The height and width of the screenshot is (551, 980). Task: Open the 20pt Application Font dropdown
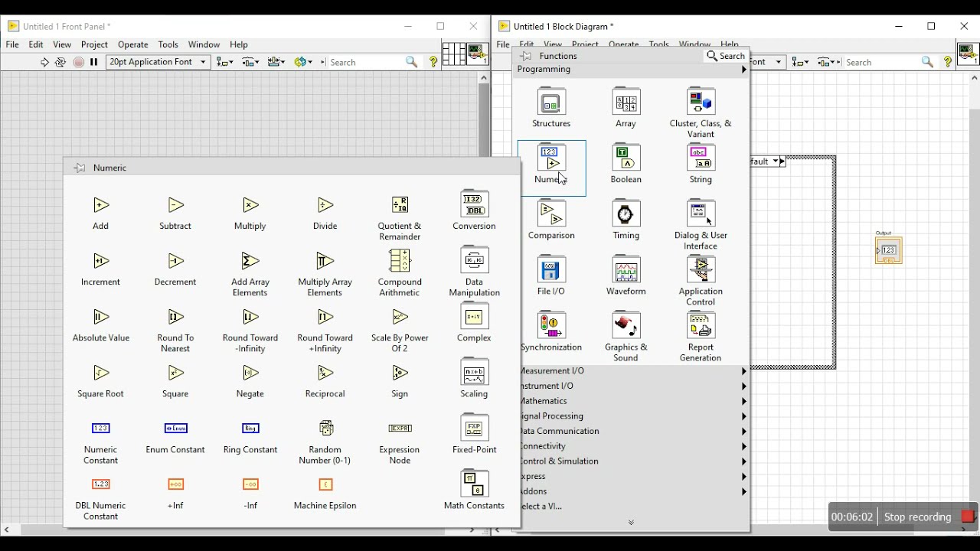(158, 62)
